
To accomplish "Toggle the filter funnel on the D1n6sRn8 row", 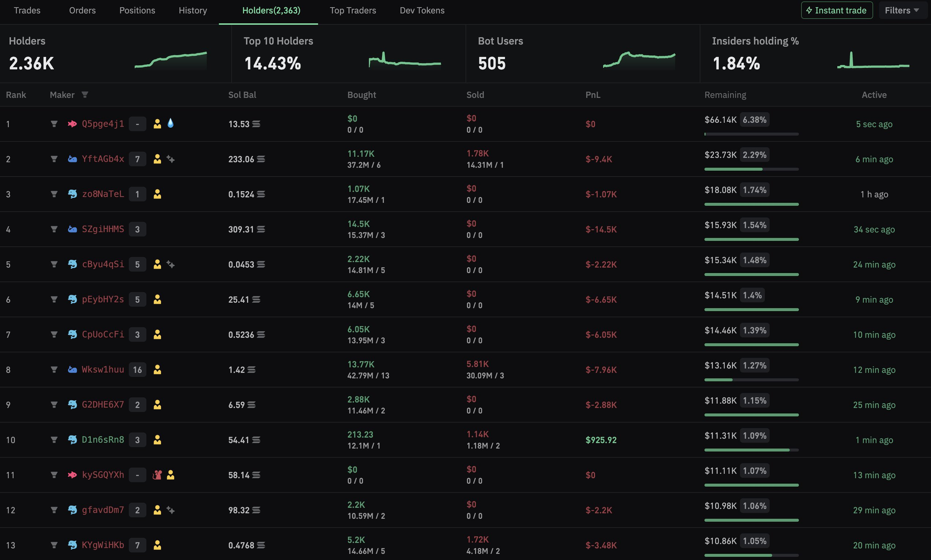I will click(x=54, y=440).
